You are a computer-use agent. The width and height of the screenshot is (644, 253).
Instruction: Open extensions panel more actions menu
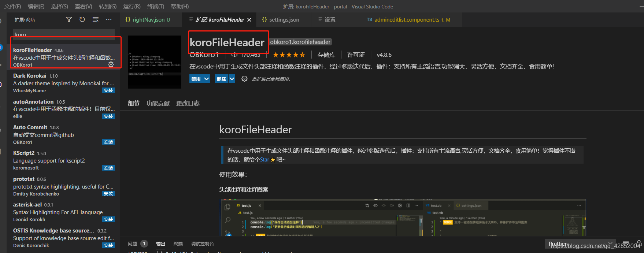point(109,19)
